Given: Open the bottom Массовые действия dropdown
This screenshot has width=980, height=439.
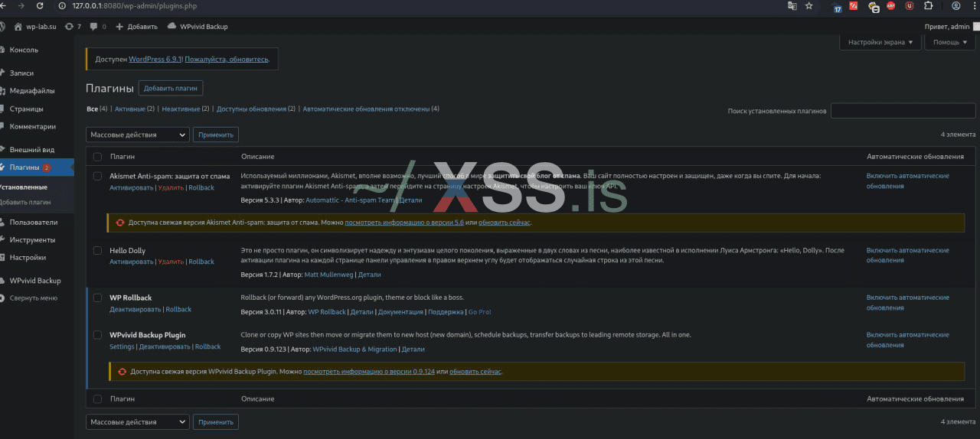Looking at the screenshot, I should tap(137, 422).
